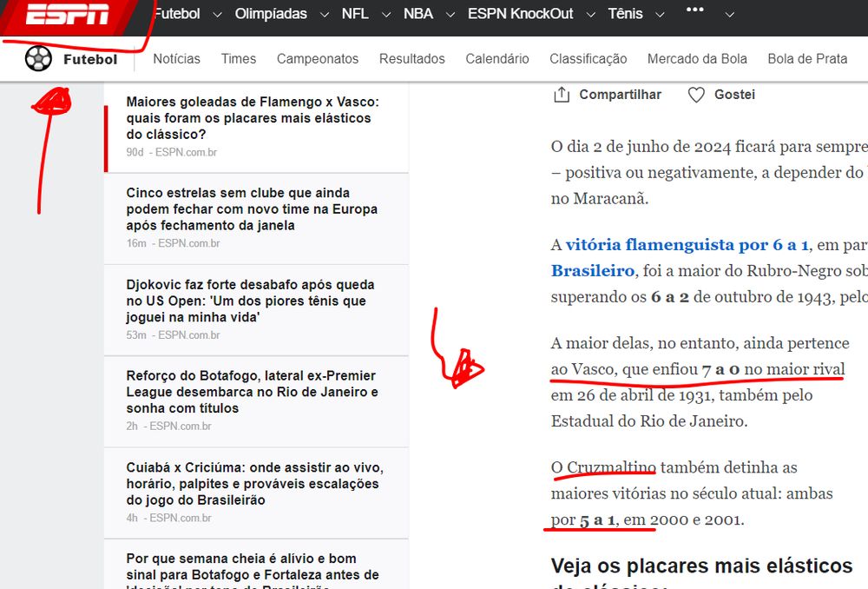The height and width of the screenshot is (589, 868).
Task: Go to the Bola de Prata tab
Action: [807, 59]
